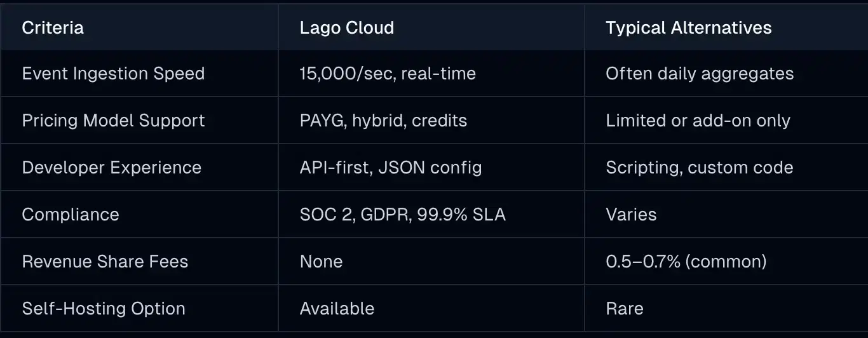Select the Available cell under Lago Cloud

pos(337,309)
